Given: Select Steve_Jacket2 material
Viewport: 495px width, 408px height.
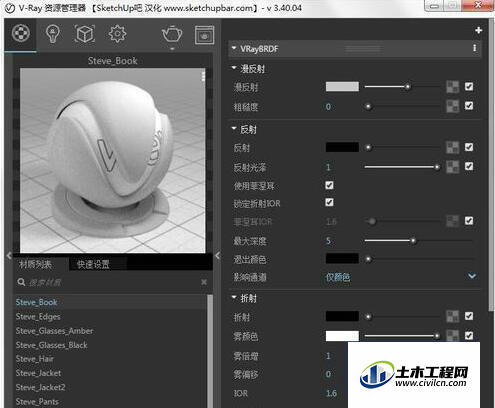Looking at the screenshot, I should coord(40,387).
